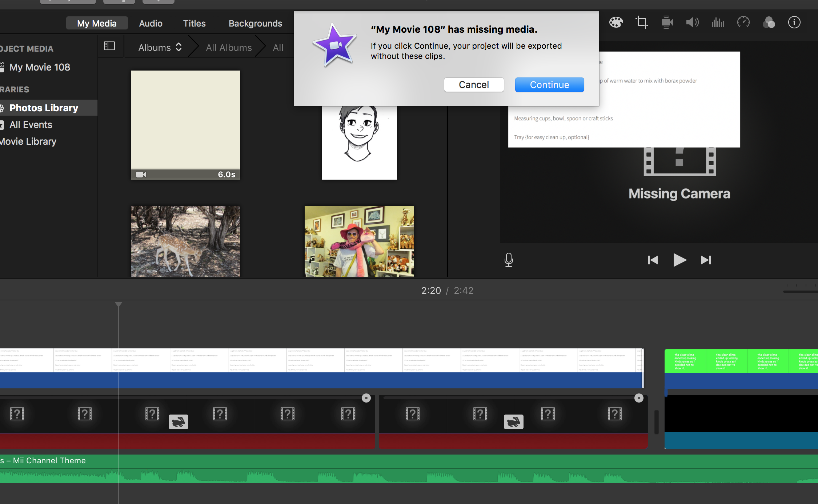The height and width of the screenshot is (504, 818).
Task: Open noise reduction and equalizer settings
Action: point(717,22)
